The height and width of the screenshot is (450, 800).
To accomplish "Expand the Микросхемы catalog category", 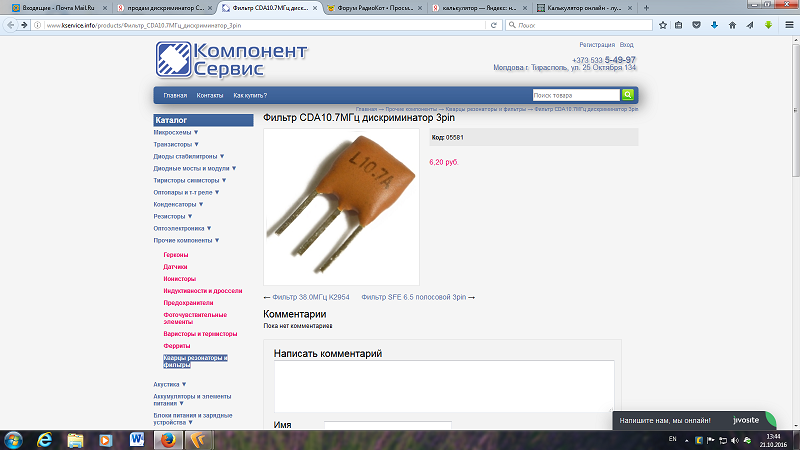I will 176,132.
